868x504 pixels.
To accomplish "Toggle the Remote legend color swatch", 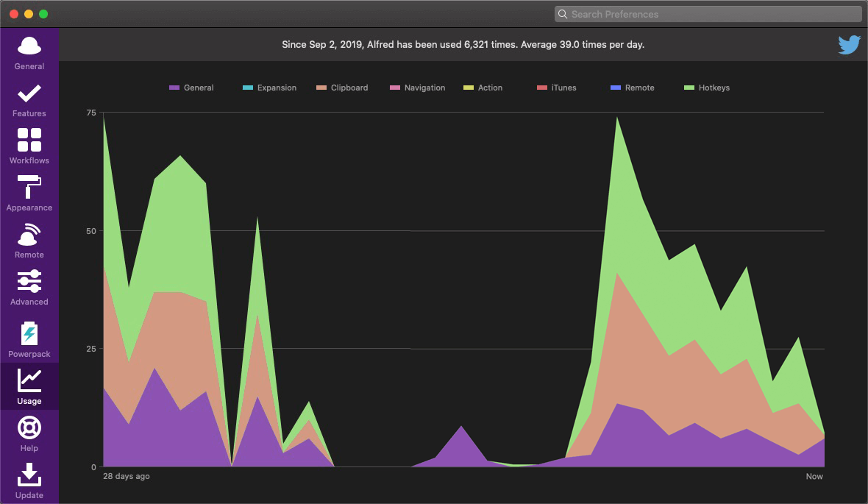I will point(616,88).
